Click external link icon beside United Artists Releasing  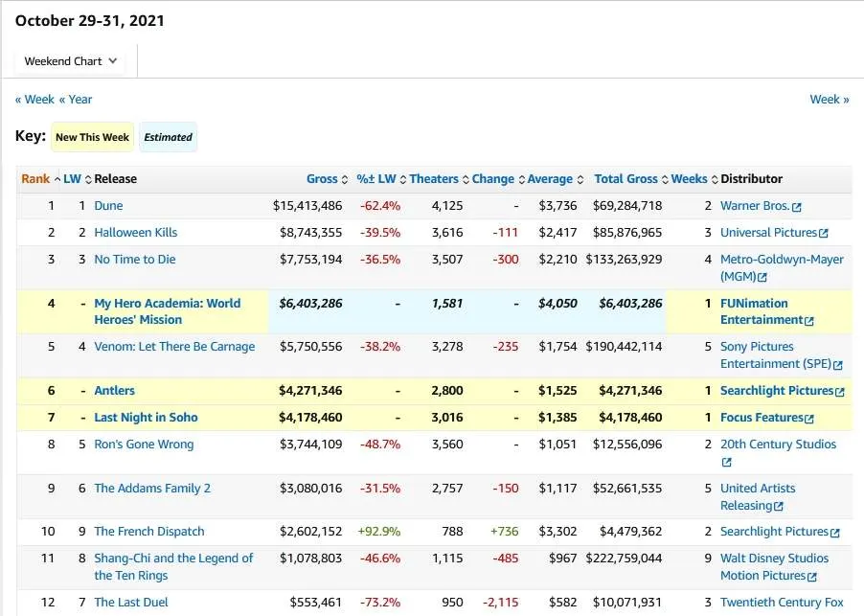(779, 507)
